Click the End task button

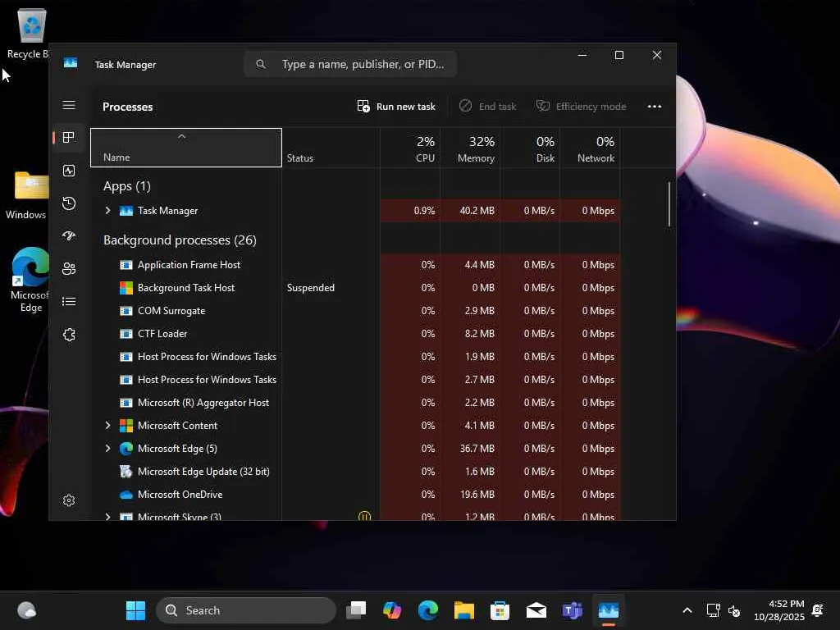click(x=488, y=107)
